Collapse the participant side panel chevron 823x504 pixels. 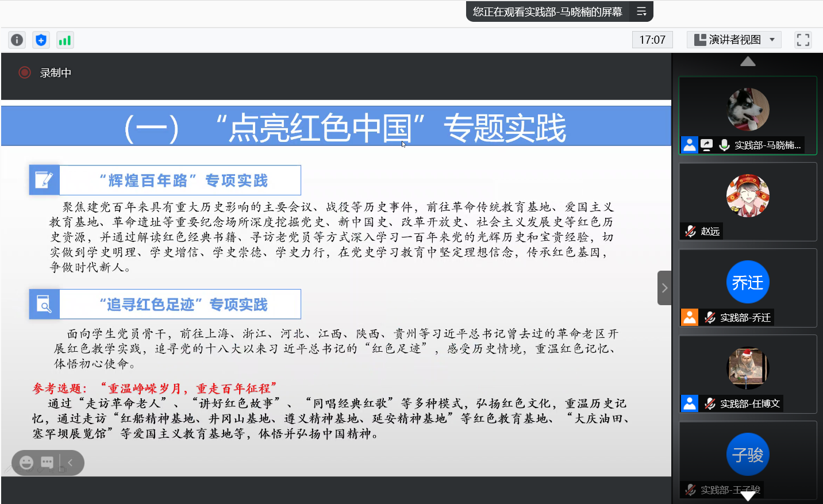coord(664,288)
